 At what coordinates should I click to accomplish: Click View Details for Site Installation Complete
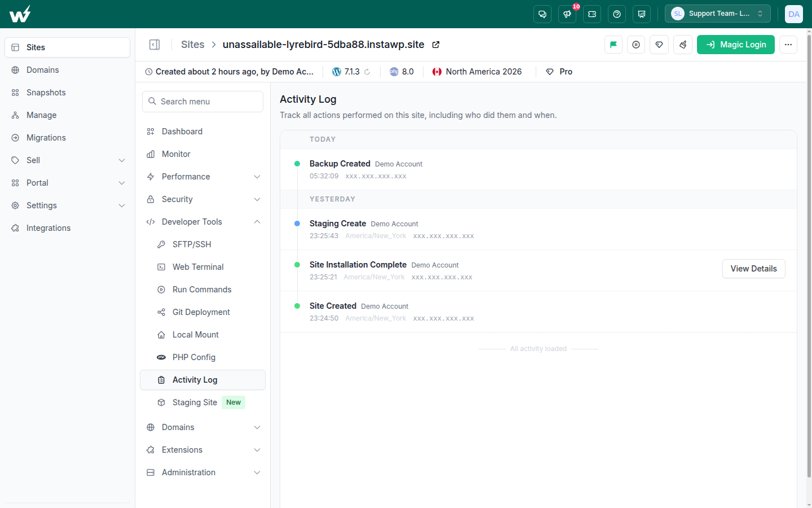coord(754,269)
